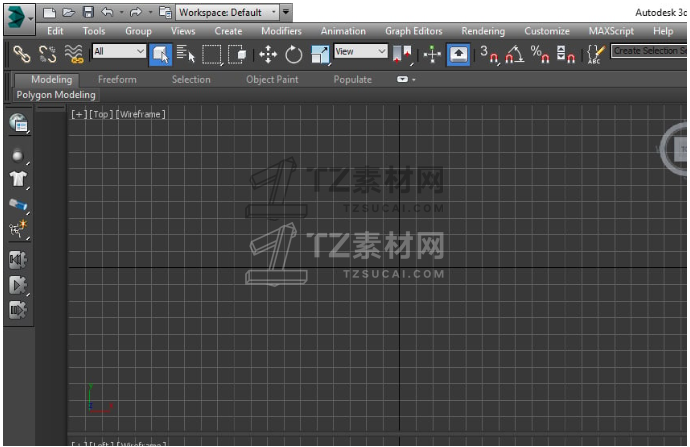Open Select by Name list
This screenshot has width=690, height=447.
pos(185,54)
